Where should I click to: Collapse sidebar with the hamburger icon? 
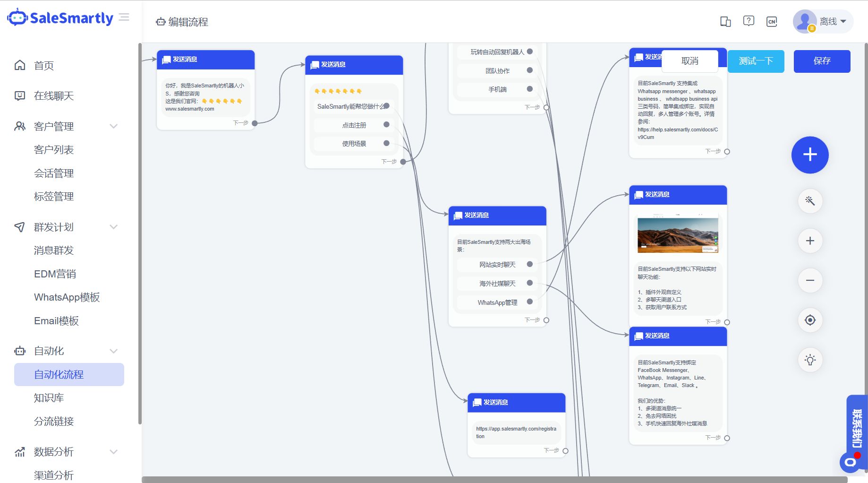click(x=124, y=17)
